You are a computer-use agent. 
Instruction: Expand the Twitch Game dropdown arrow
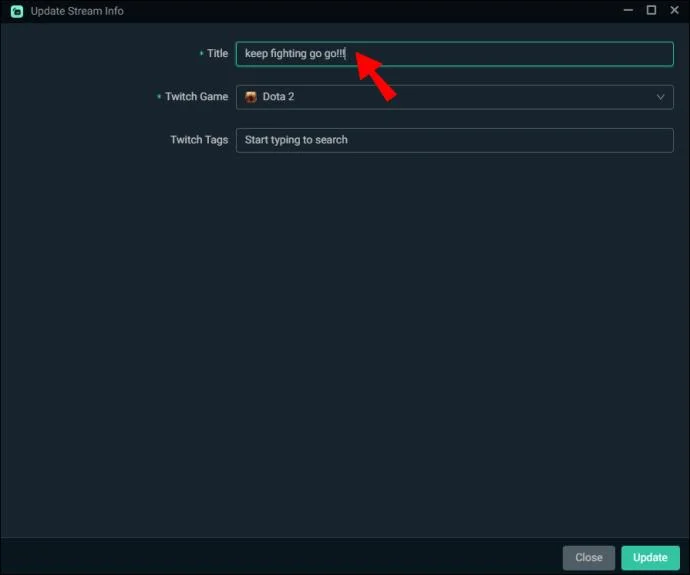(x=660, y=97)
